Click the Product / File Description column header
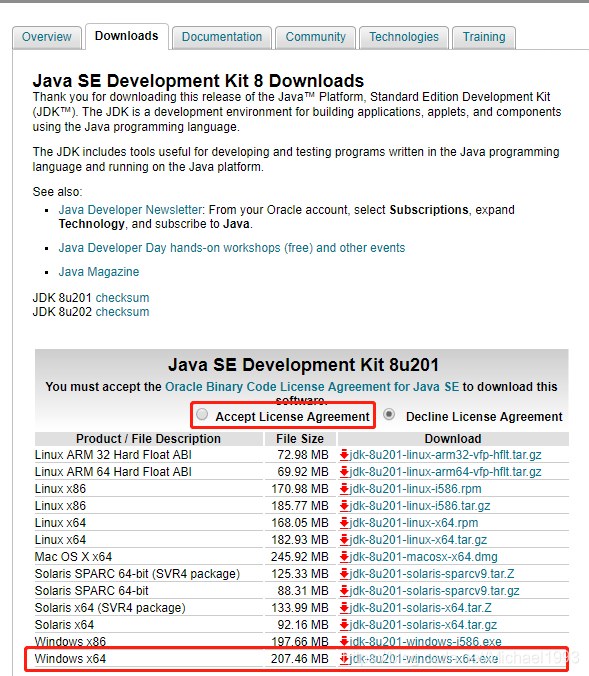 point(148,439)
